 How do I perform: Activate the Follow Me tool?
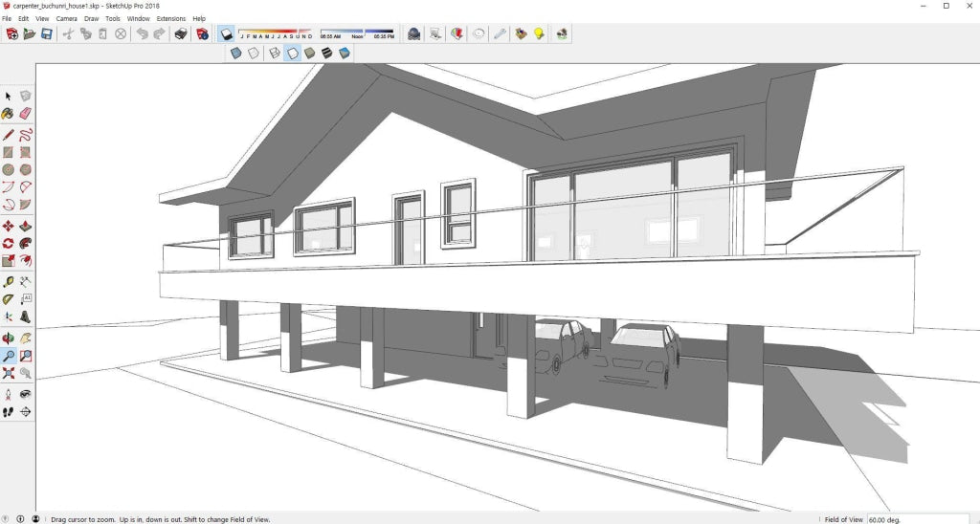[25, 243]
